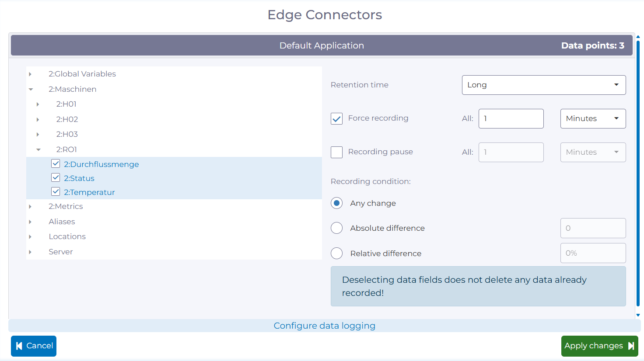This screenshot has width=644, height=361.
Task: Click the Recording condition: label
Action: coord(371,181)
